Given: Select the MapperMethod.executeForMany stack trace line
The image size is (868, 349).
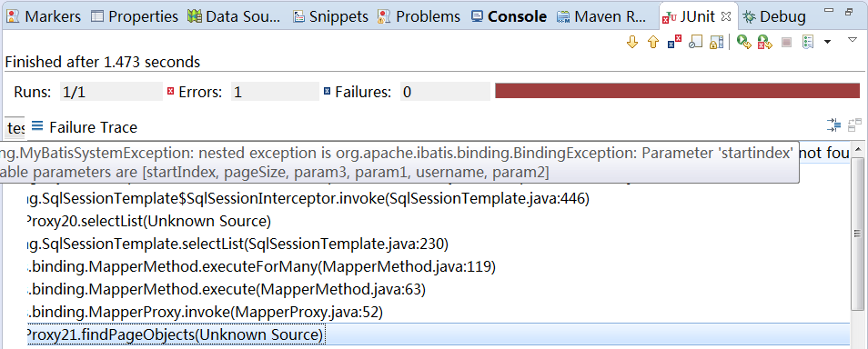Looking at the screenshot, I should point(262,267).
